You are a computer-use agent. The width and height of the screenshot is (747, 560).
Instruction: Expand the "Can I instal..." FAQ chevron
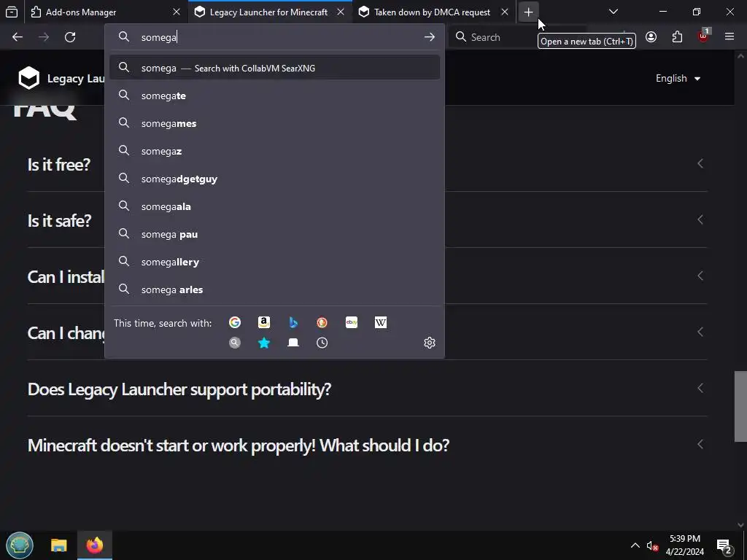tap(700, 276)
